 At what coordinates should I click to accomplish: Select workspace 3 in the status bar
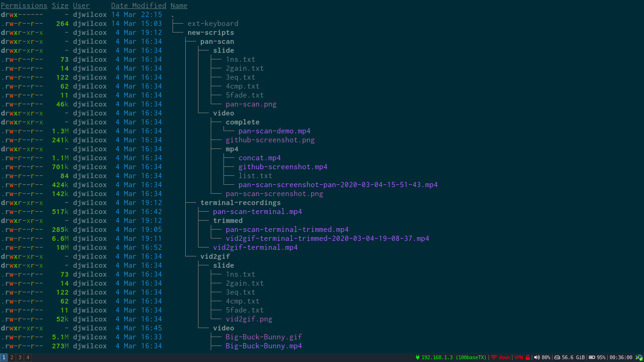pyautogui.click(x=20, y=358)
